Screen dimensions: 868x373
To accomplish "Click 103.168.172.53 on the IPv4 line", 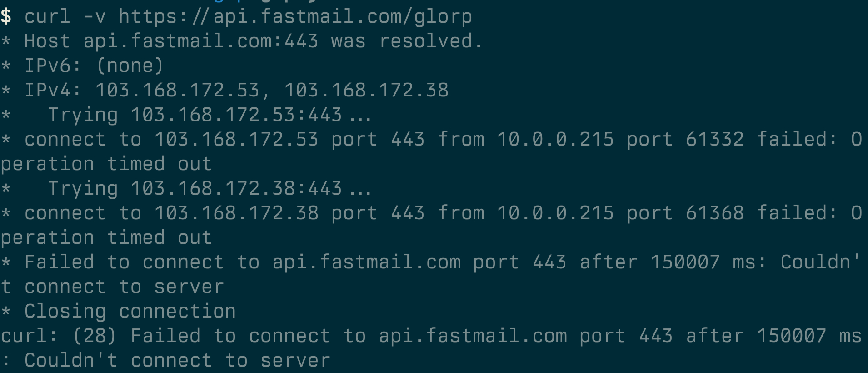I will pyautogui.click(x=177, y=91).
